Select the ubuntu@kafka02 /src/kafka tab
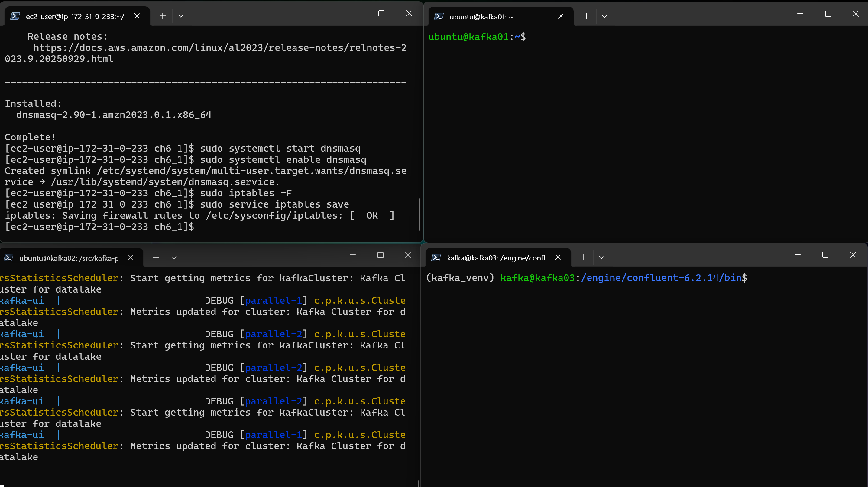This screenshot has width=868, height=487. pos(68,258)
